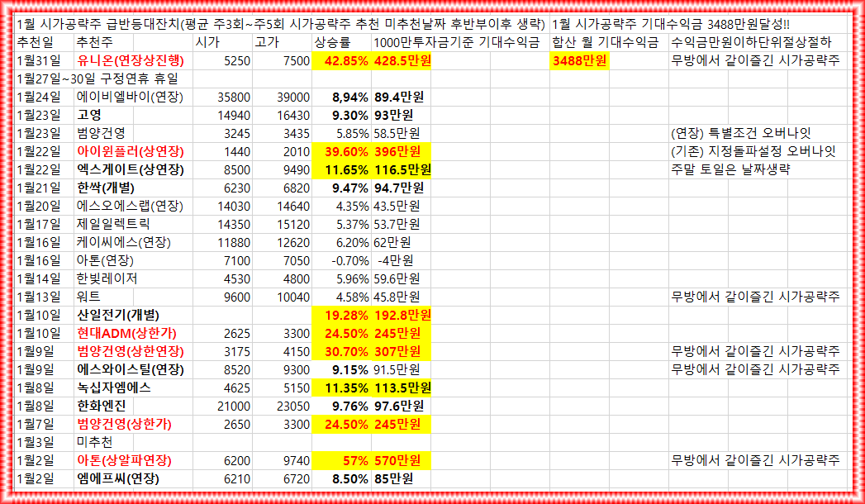Screen dimensions: 865x504
Task: Select the '42.85%' rise rate cell
Action: [x=341, y=60]
